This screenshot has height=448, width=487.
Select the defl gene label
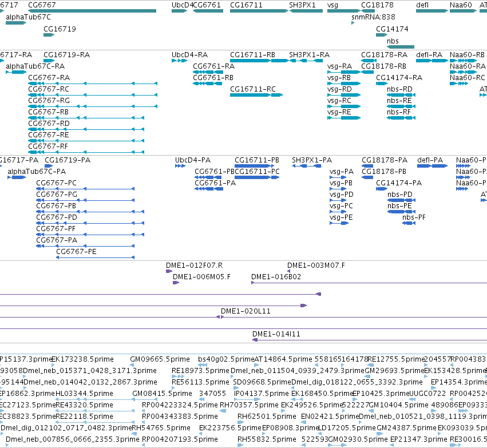pyautogui.click(x=422, y=5)
